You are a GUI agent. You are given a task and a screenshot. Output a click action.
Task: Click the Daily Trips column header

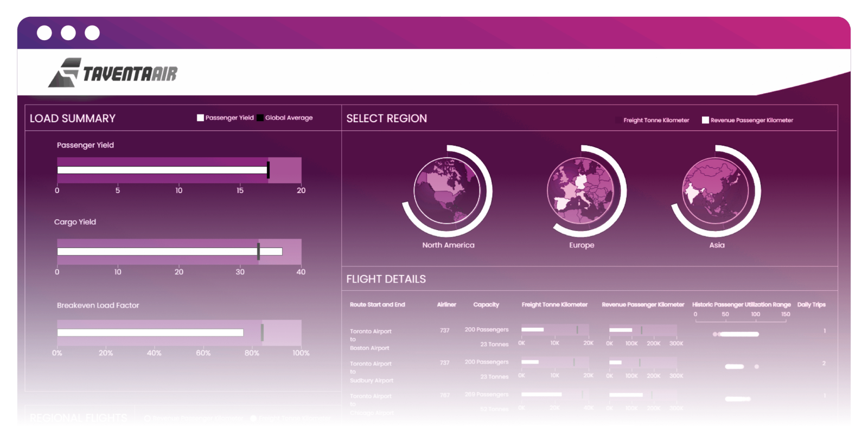[811, 305]
